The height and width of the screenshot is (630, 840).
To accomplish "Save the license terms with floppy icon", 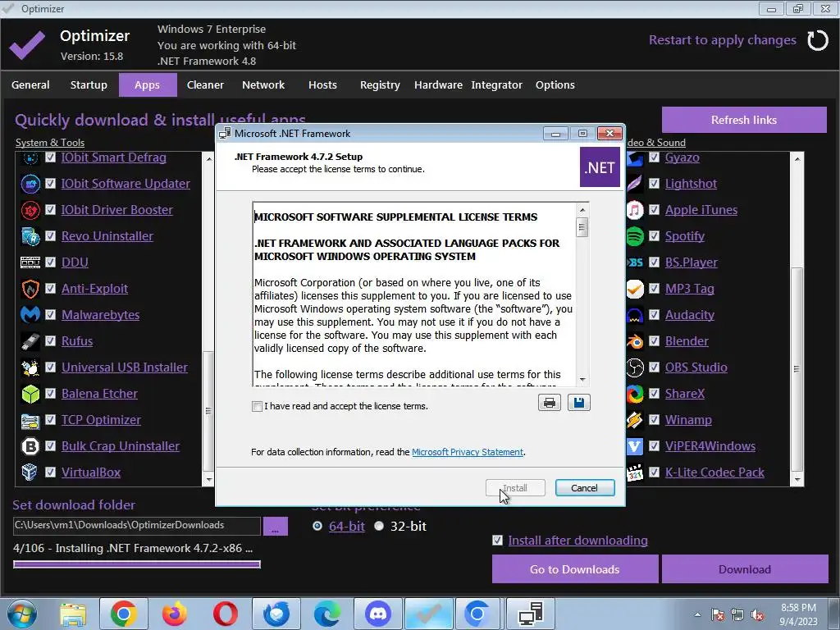I will tap(578, 403).
